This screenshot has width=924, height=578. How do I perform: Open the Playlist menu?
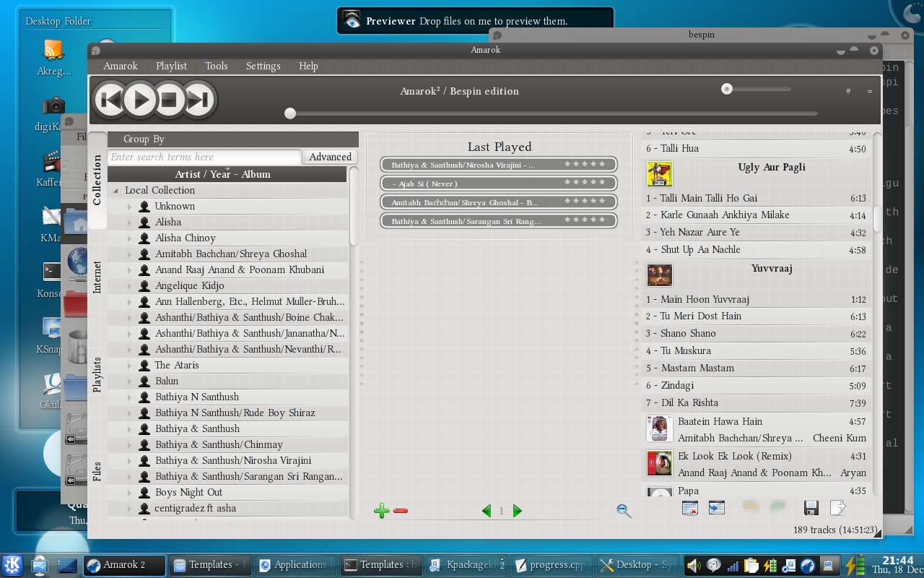(x=171, y=66)
